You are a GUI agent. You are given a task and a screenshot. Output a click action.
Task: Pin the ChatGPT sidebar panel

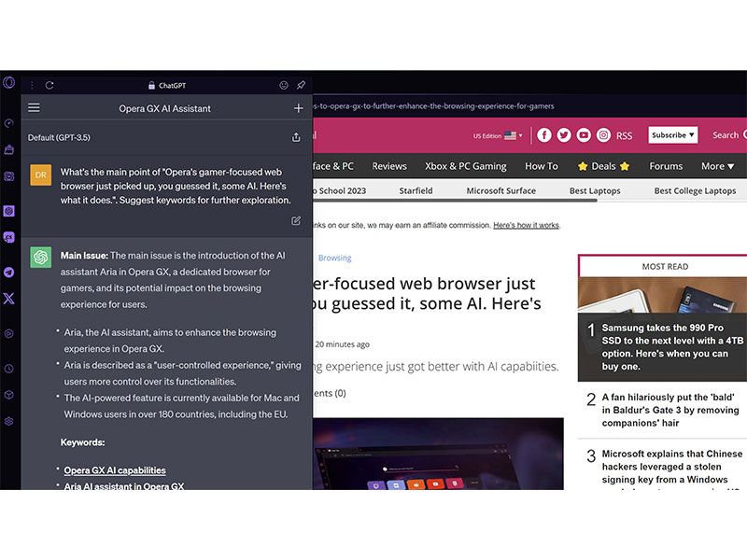[x=301, y=85]
